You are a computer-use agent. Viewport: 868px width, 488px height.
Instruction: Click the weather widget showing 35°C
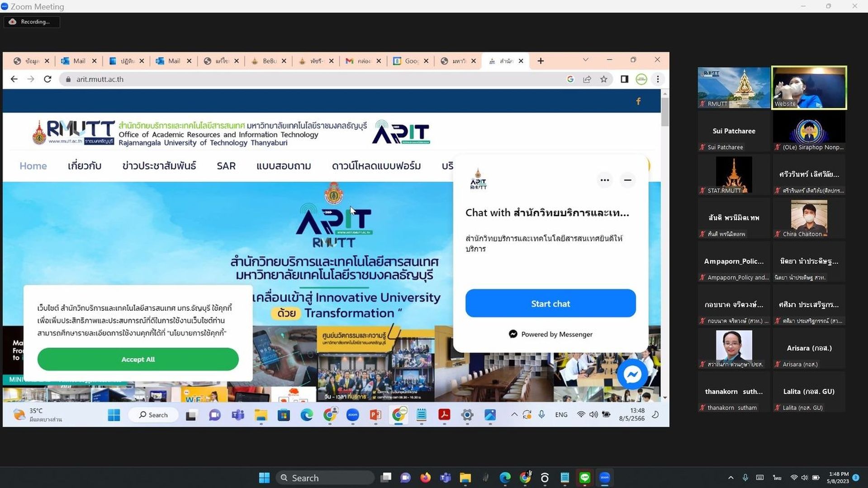click(38, 415)
